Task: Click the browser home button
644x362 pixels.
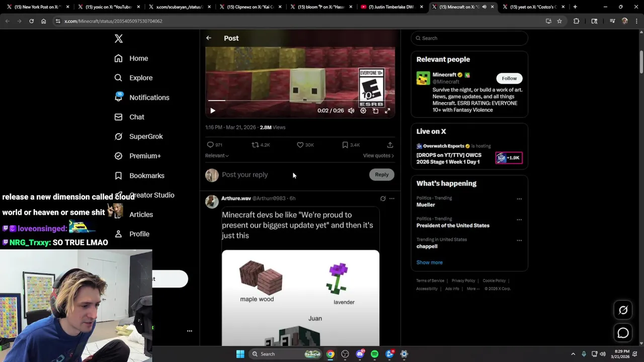Action: pyautogui.click(x=43, y=21)
